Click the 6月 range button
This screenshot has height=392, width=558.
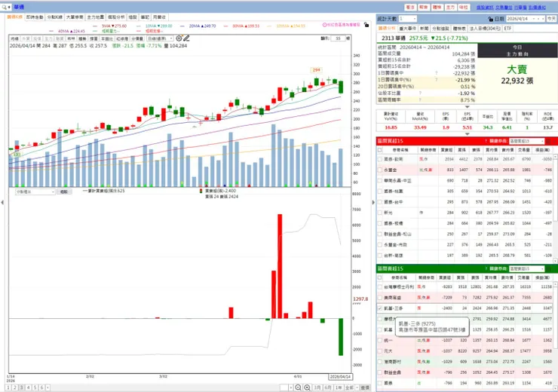(328, 387)
